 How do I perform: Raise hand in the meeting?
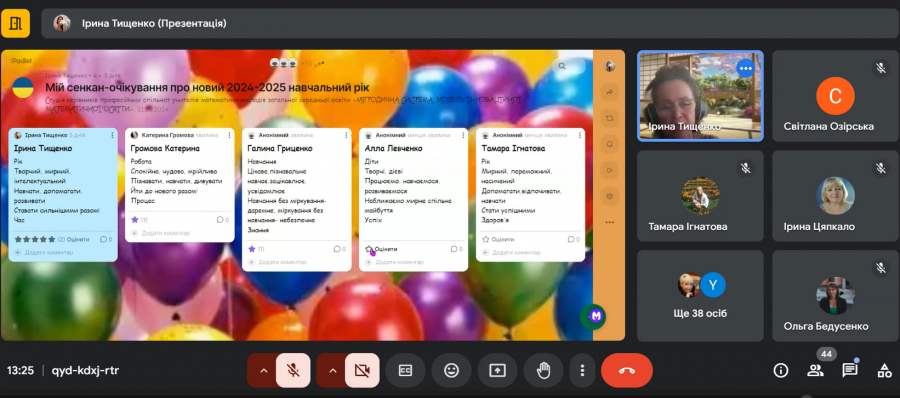(543, 370)
